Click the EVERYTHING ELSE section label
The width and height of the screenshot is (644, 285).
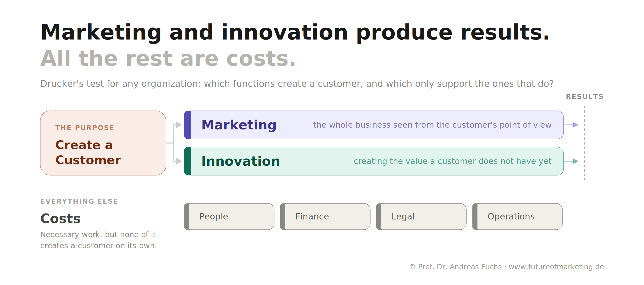(x=79, y=201)
